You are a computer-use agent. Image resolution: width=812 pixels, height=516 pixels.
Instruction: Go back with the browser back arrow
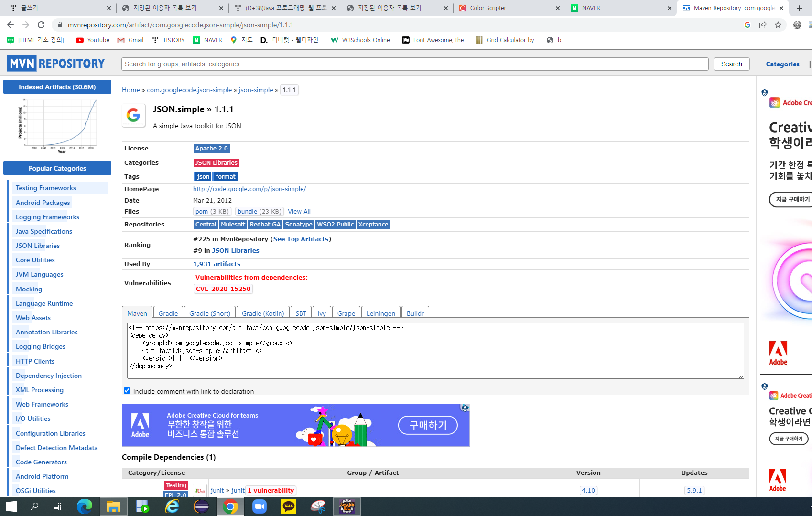pos(11,25)
